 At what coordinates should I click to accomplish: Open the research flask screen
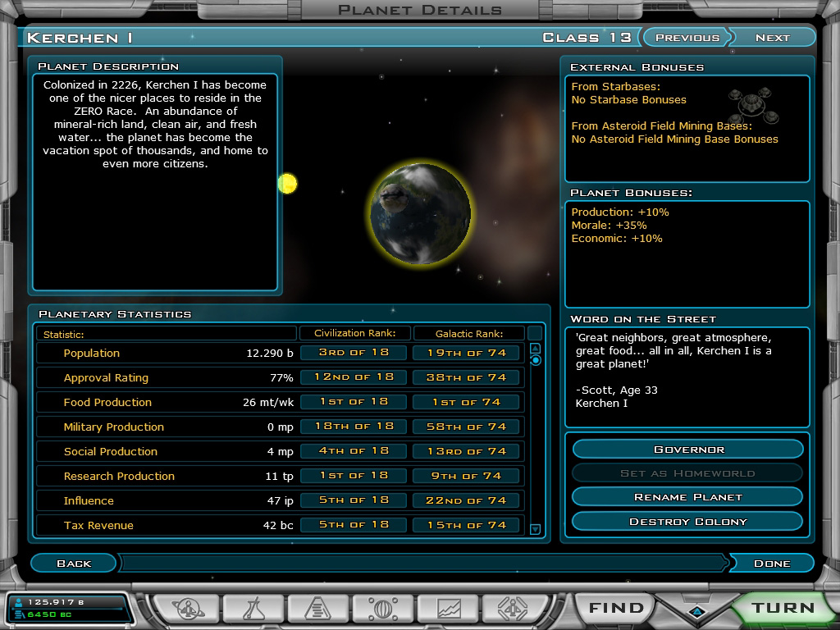click(x=253, y=609)
